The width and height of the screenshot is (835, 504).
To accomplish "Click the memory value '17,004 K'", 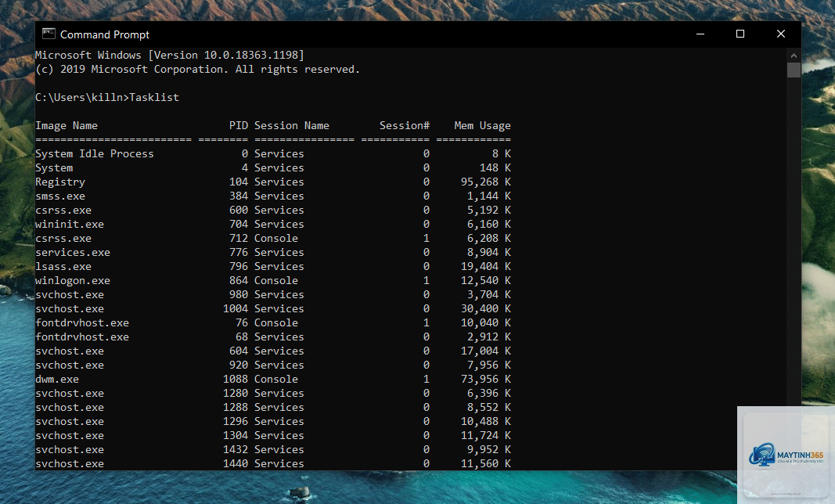I will (x=486, y=351).
